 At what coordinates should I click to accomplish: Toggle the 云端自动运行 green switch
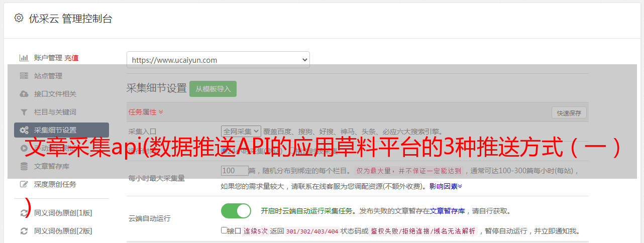tap(236, 211)
